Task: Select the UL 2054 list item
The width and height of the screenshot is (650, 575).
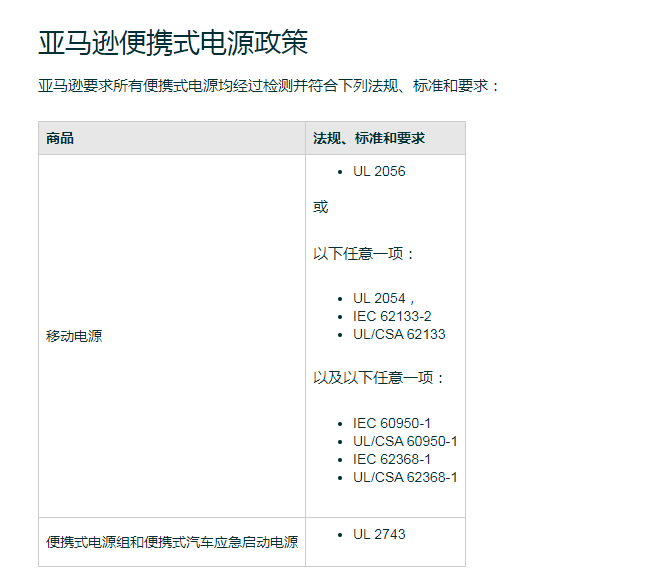Action: (383, 298)
